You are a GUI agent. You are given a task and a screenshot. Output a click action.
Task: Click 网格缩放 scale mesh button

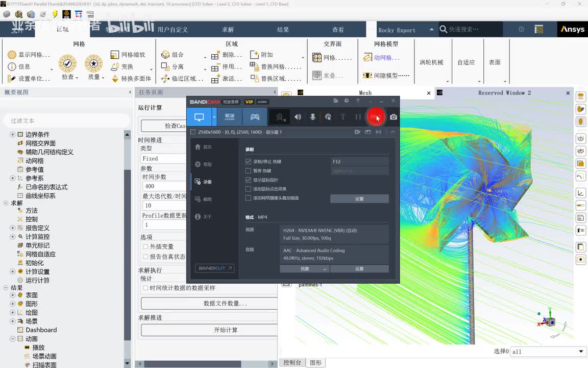point(128,55)
